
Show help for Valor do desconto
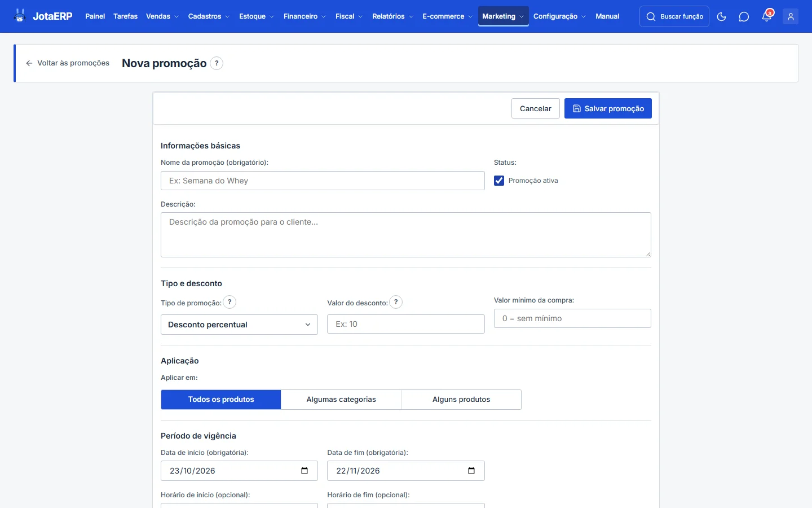coord(396,302)
